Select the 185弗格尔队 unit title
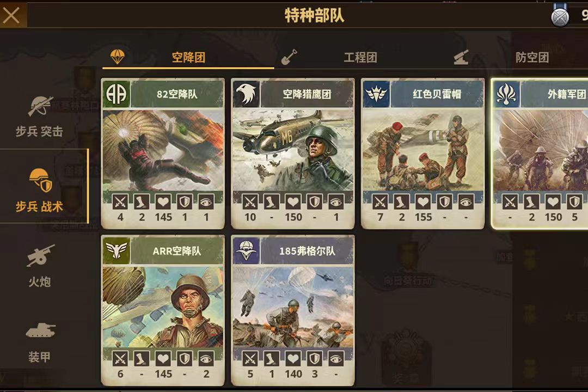This screenshot has width=588, height=392. pyautogui.click(x=307, y=250)
